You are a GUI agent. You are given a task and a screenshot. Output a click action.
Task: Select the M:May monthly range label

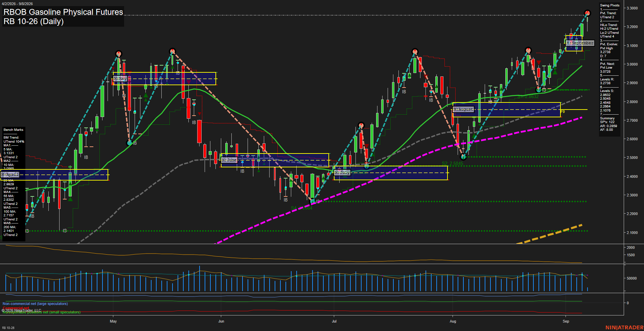click(120, 78)
